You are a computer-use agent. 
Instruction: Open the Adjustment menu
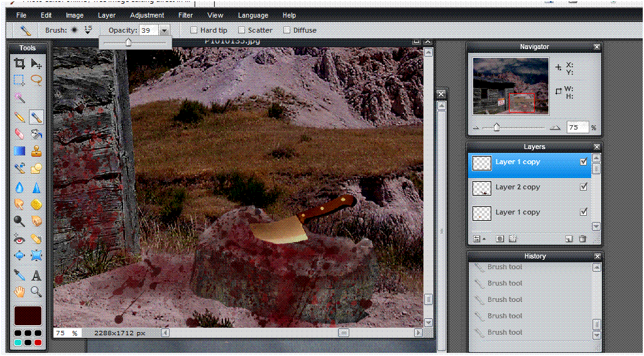point(147,15)
